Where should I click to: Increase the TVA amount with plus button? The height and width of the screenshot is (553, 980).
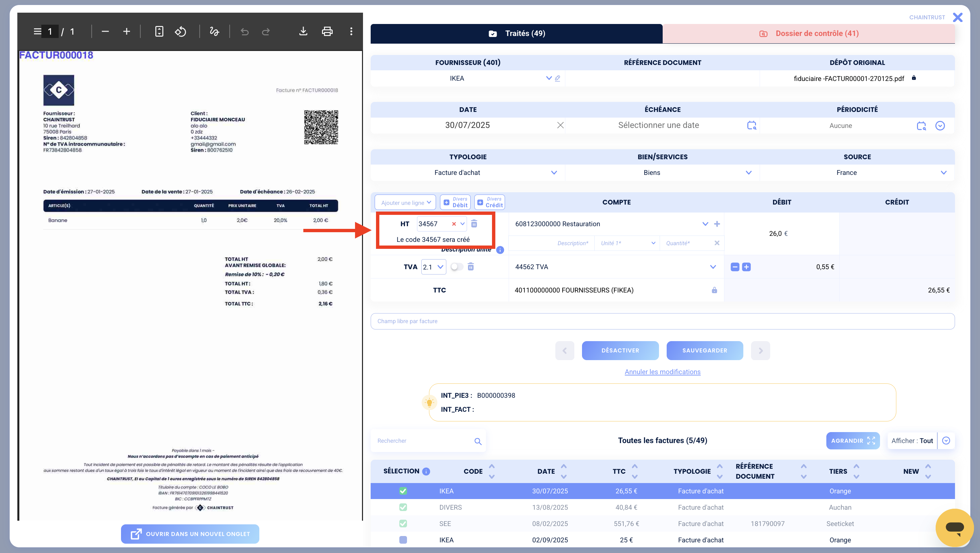coord(746,267)
